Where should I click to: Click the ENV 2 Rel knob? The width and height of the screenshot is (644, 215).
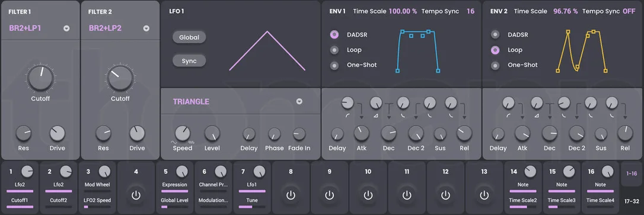click(626, 133)
